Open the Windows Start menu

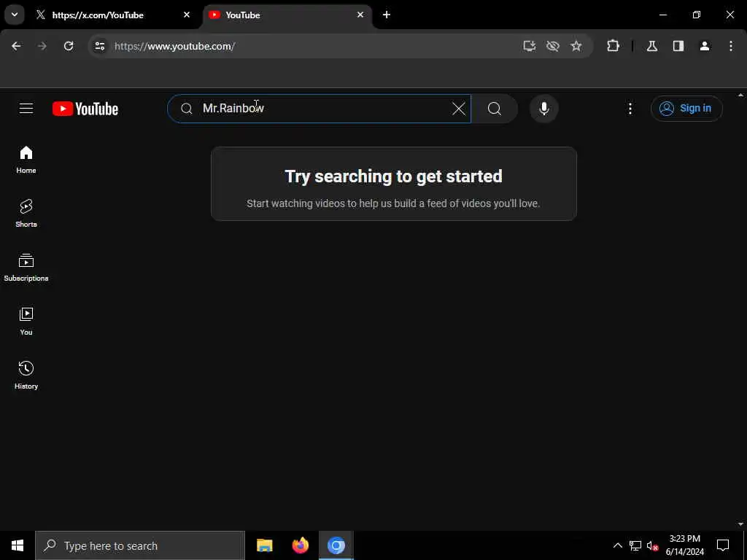click(x=18, y=545)
